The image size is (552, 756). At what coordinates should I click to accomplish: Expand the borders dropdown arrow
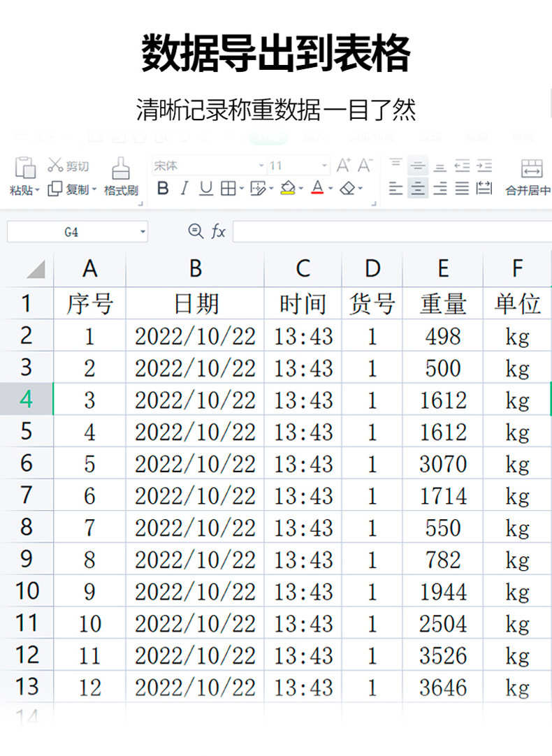[x=241, y=189]
